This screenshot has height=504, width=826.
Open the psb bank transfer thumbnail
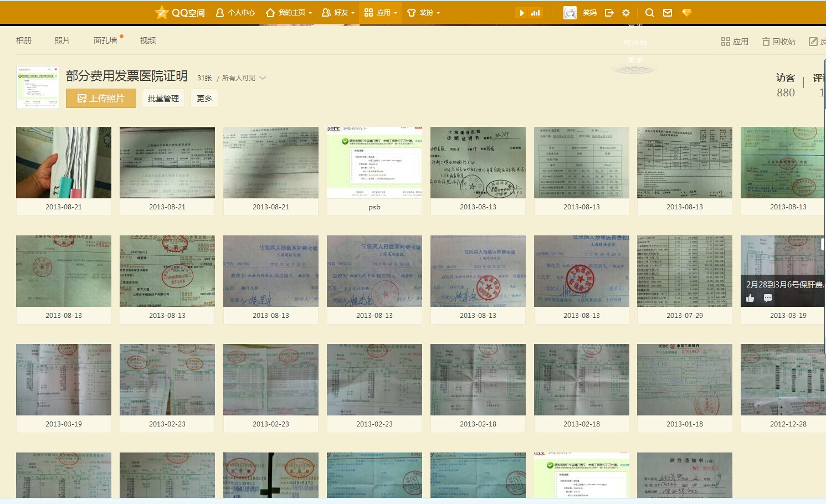[374, 163]
